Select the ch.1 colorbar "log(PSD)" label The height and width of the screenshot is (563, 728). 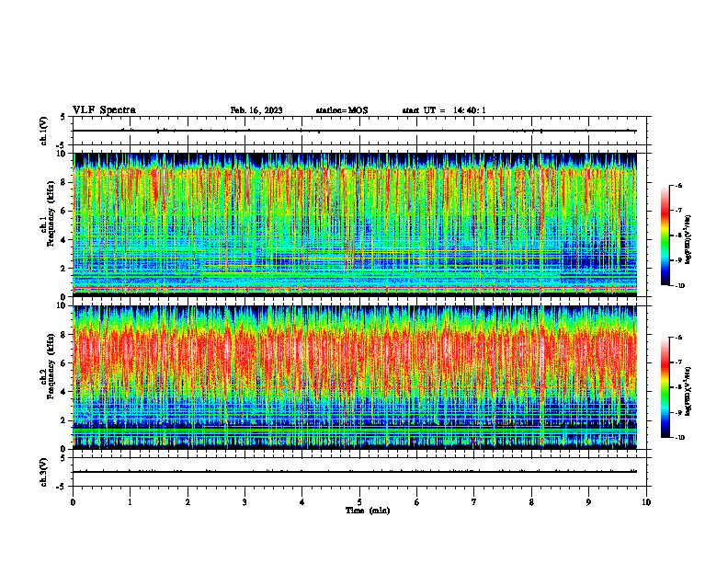point(688,240)
